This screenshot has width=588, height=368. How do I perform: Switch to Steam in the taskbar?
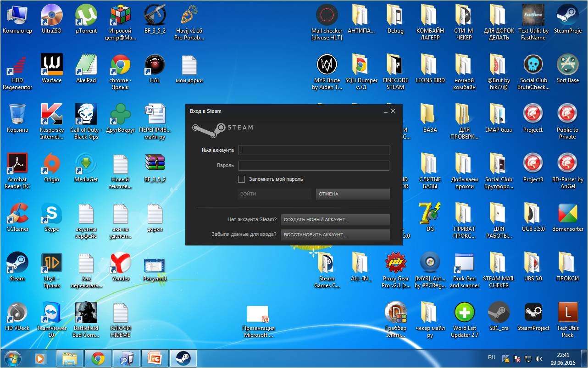click(183, 358)
